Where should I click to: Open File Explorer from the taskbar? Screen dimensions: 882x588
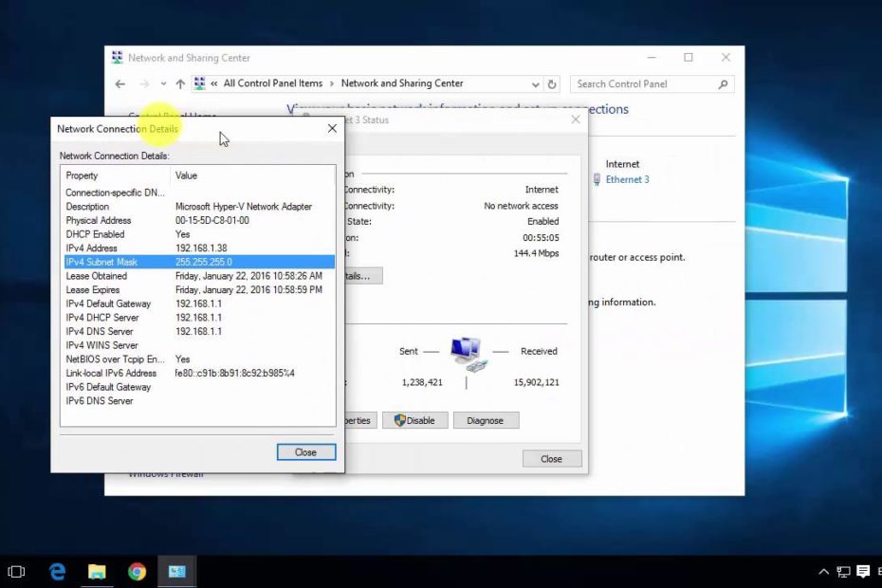[x=97, y=571]
